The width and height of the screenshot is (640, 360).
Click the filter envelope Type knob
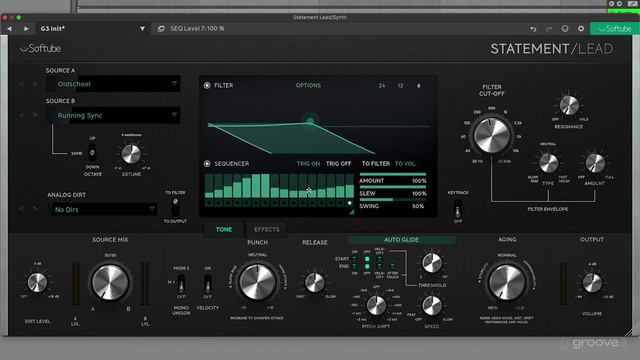point(549,163)
